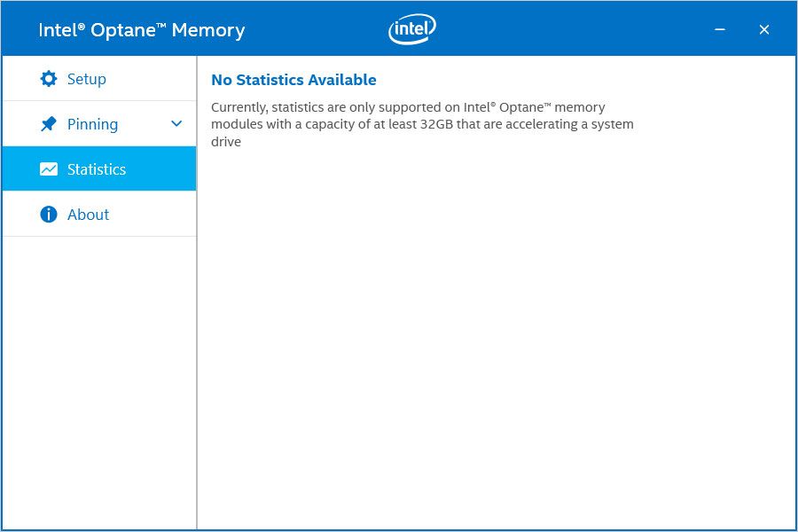798x532 pixels.
Task: Open the Setup section
Action: point(99,78)
